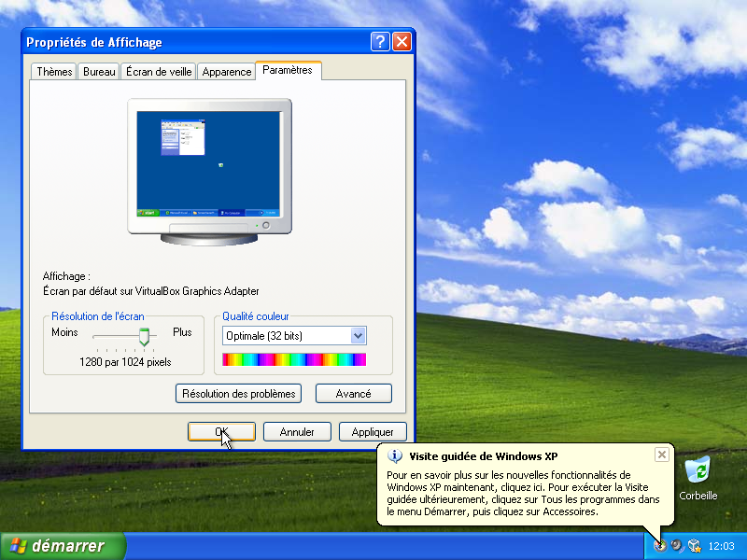Switch to the Thèmes tab

coord(54,72)
